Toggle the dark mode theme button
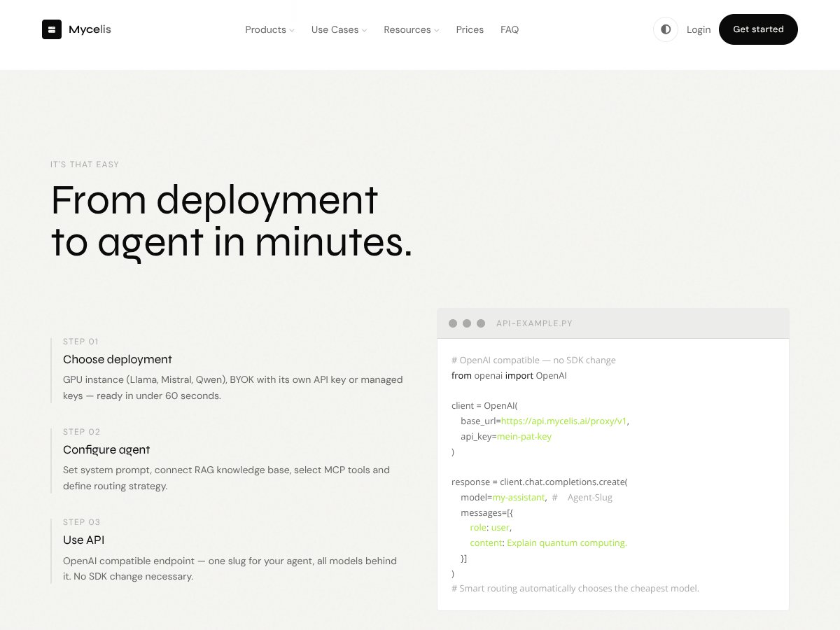 pos(666,29)
